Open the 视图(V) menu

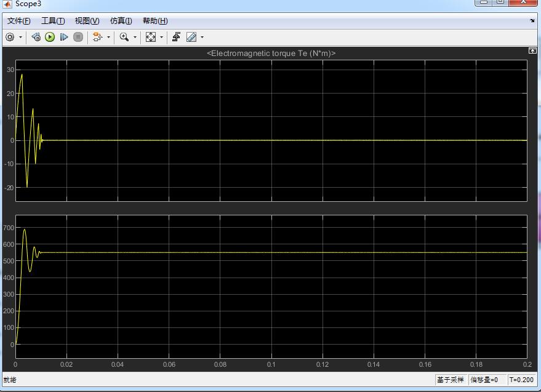(87, 21)
